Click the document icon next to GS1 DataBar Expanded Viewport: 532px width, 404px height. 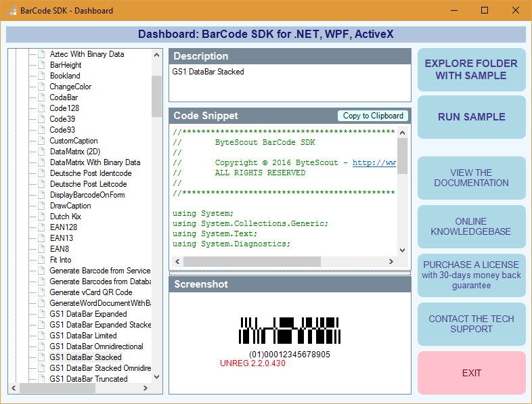(x=41, y=314)
